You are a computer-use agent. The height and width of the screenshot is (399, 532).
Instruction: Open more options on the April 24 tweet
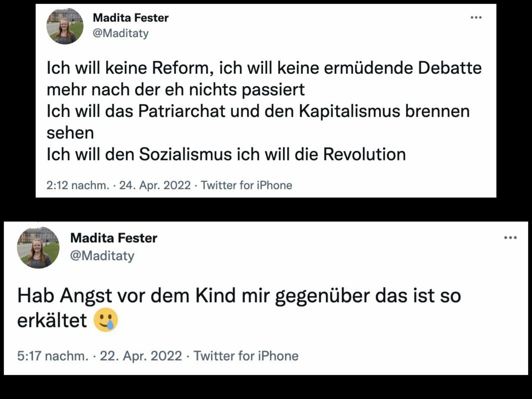476,17
